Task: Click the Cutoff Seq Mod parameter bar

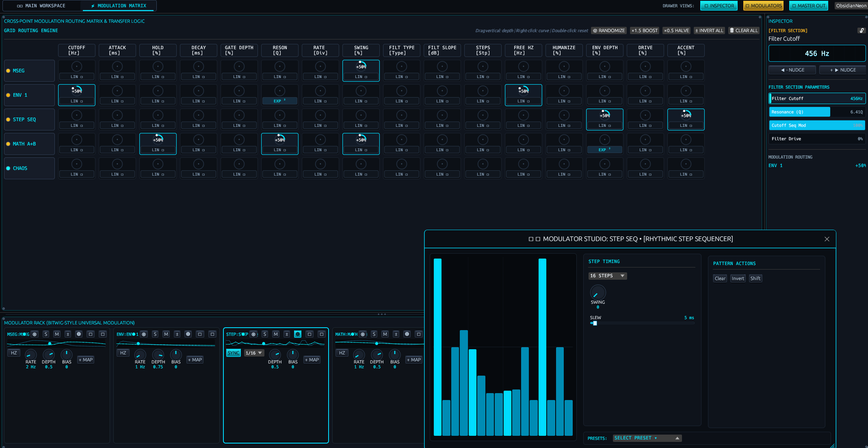Action: tap(817, 125)
